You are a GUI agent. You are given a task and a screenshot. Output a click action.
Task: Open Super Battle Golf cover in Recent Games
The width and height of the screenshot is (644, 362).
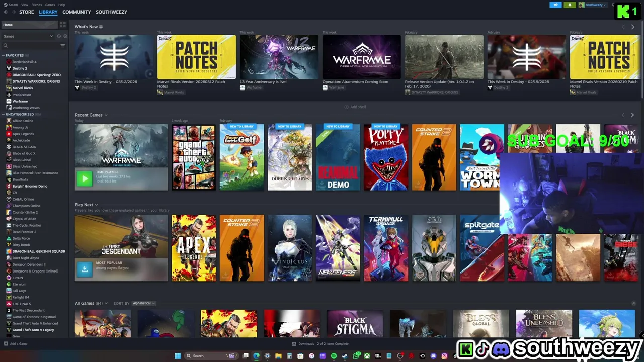pyautogui.click(x=242, y=157)
